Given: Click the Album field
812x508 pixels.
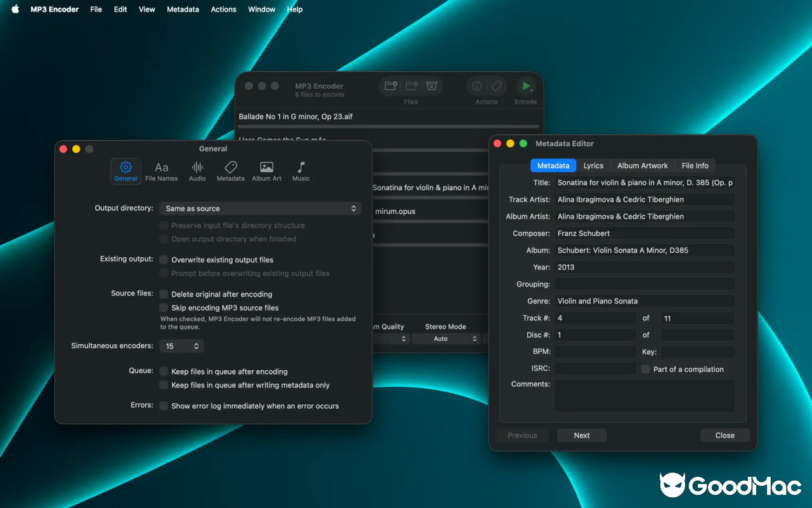Looking at the screenshot, I should (645, 250).
